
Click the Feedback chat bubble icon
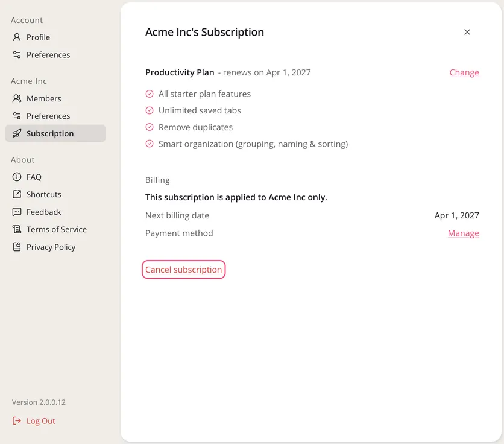[x=17, y=212]
